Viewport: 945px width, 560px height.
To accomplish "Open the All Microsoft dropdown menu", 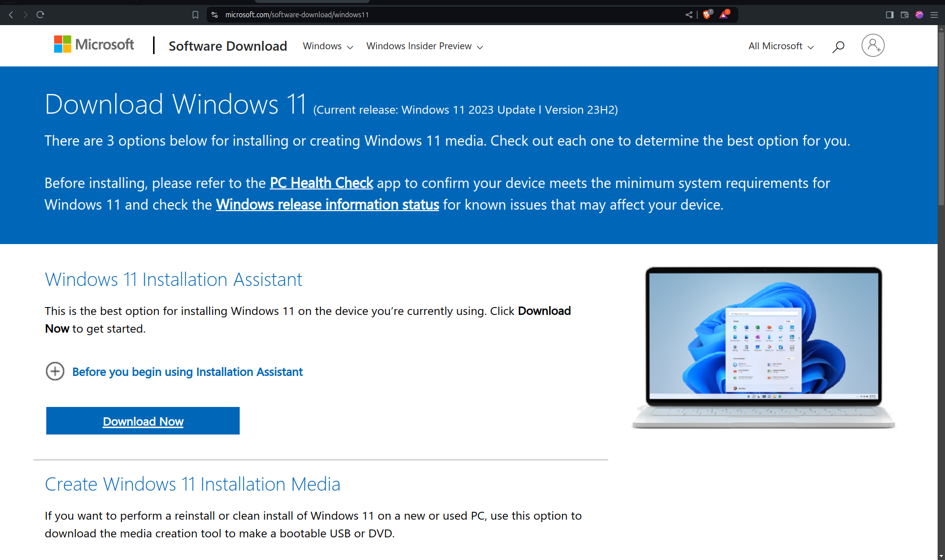I will click(x=781, y=46).
